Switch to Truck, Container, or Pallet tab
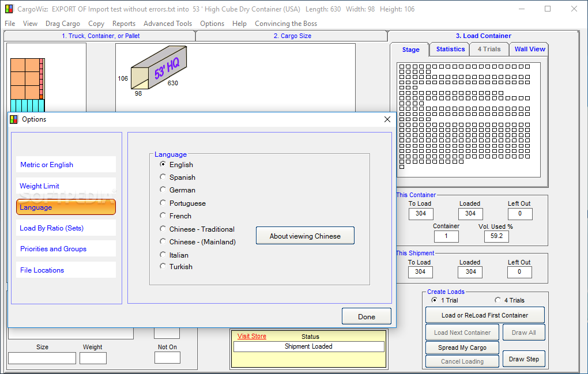 pos(100,36)
